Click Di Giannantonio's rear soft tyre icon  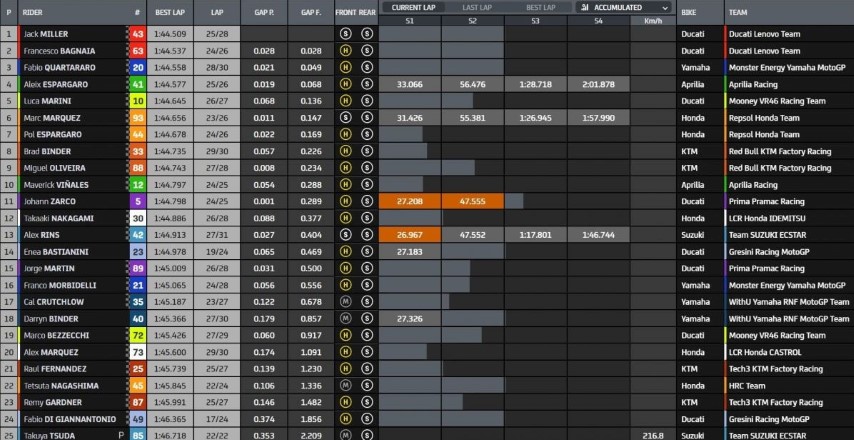(x=367, y=419)
